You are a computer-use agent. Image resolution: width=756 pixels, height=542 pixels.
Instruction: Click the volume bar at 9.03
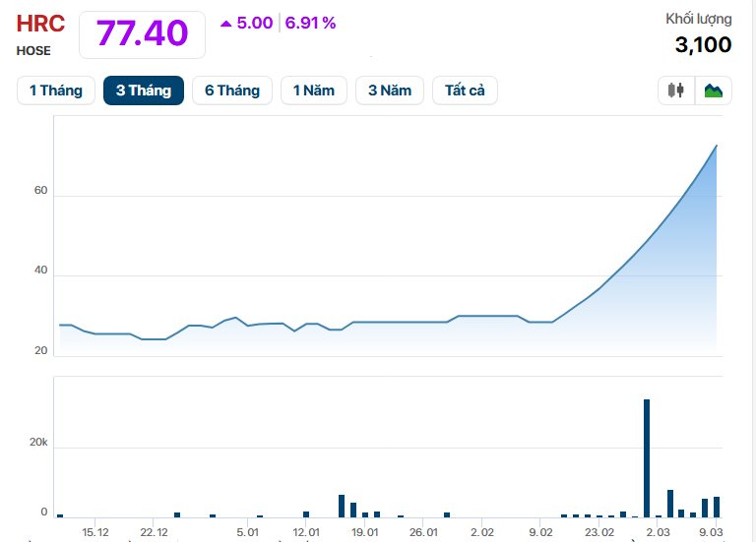point(717,507)
